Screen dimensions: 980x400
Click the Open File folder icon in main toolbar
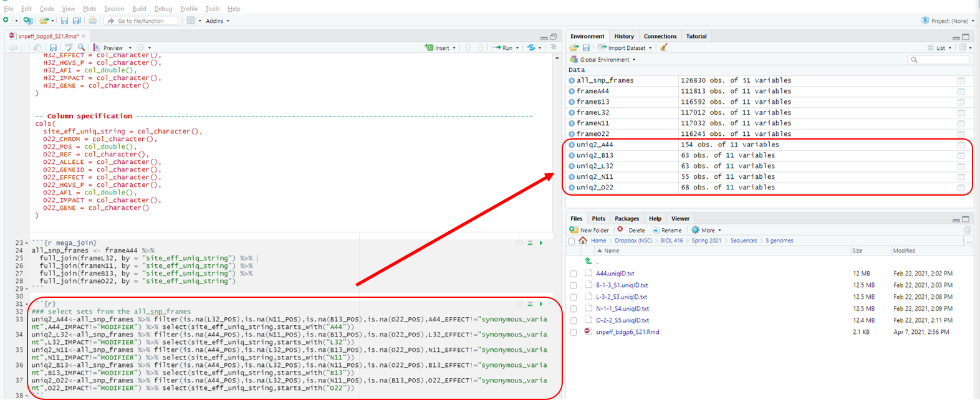click(44, 21)
